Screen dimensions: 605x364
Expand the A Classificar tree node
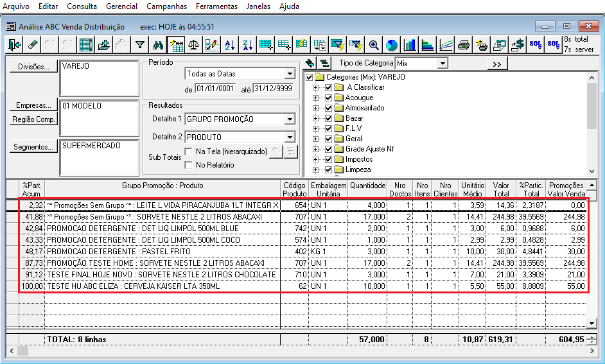(315, 87)
